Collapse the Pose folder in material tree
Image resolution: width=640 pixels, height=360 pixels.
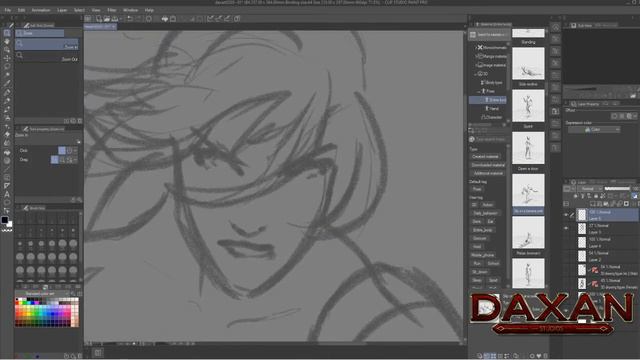pyautogui.click(x=479, y=91)
